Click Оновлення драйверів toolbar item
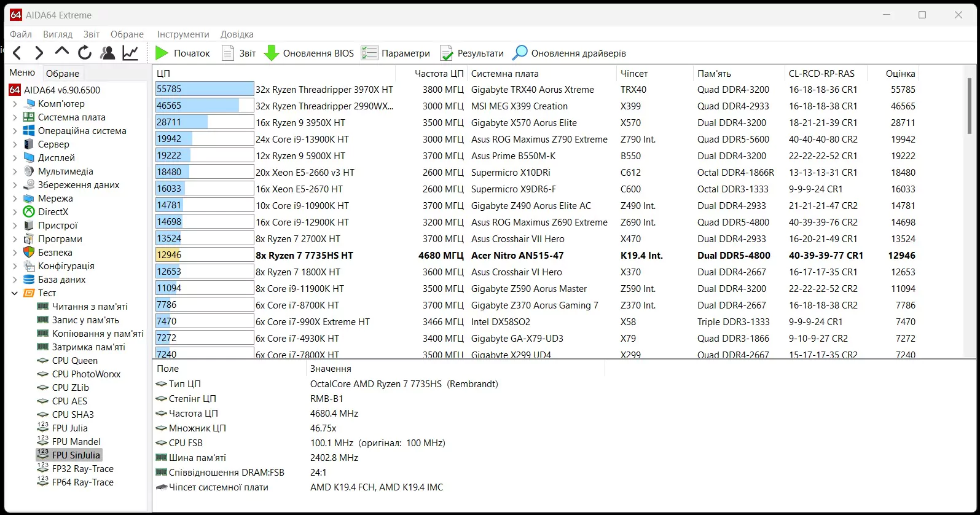The image size is (980, 515). 570,53
